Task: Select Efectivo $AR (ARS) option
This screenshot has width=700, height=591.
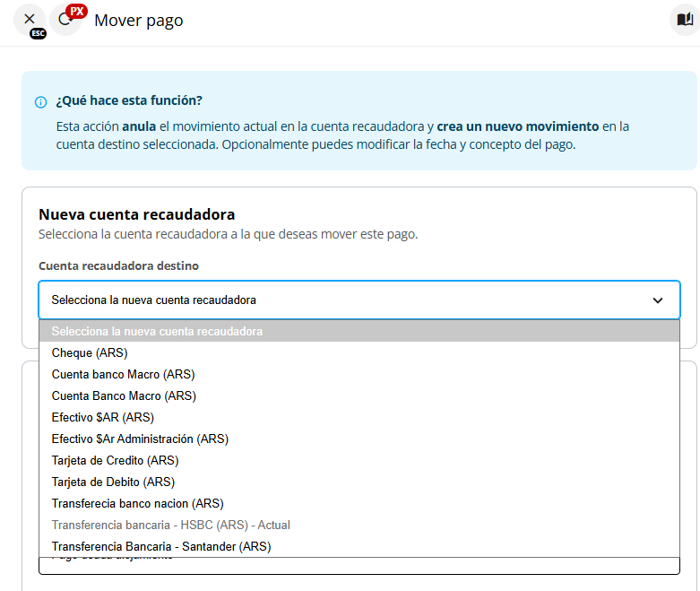Action: pyautogui.click(x=359, y=417)
